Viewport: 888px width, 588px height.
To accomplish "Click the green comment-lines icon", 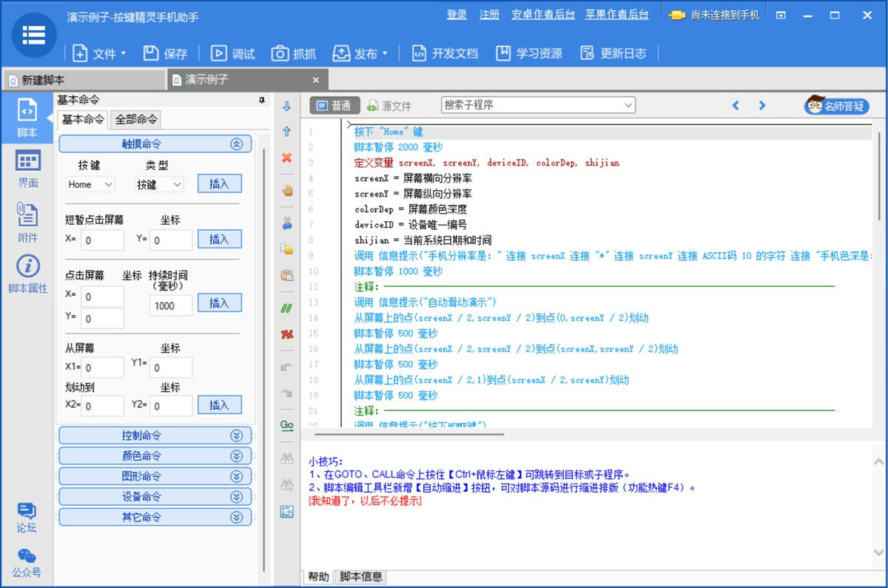I will coord(287,308).
